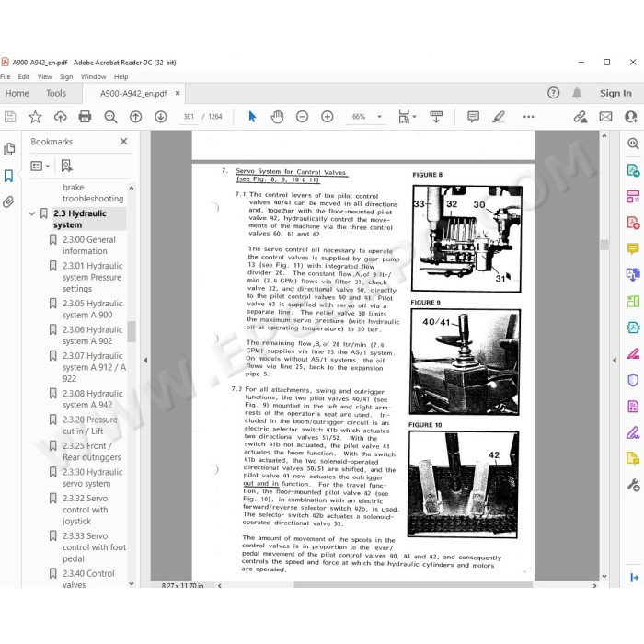The image size is (644, 644).
Task: Collapse the right tools strip
Action: coord(634,578)
